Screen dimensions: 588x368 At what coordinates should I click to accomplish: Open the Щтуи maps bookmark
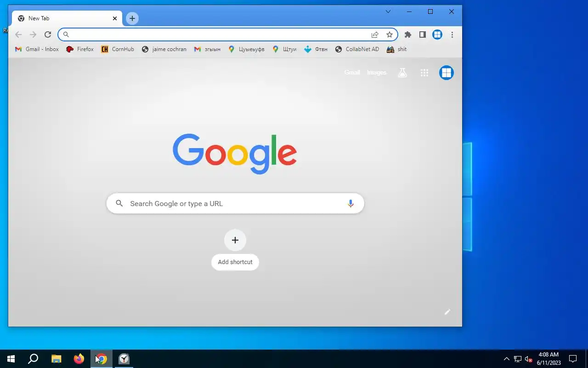[x=284, y=49]
